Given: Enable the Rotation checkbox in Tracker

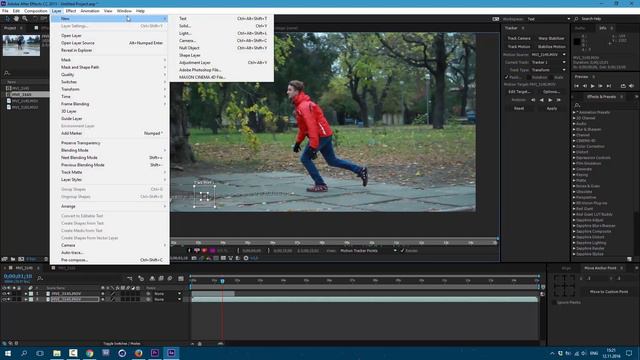Looking at the screenshot, I should point(528,77).
